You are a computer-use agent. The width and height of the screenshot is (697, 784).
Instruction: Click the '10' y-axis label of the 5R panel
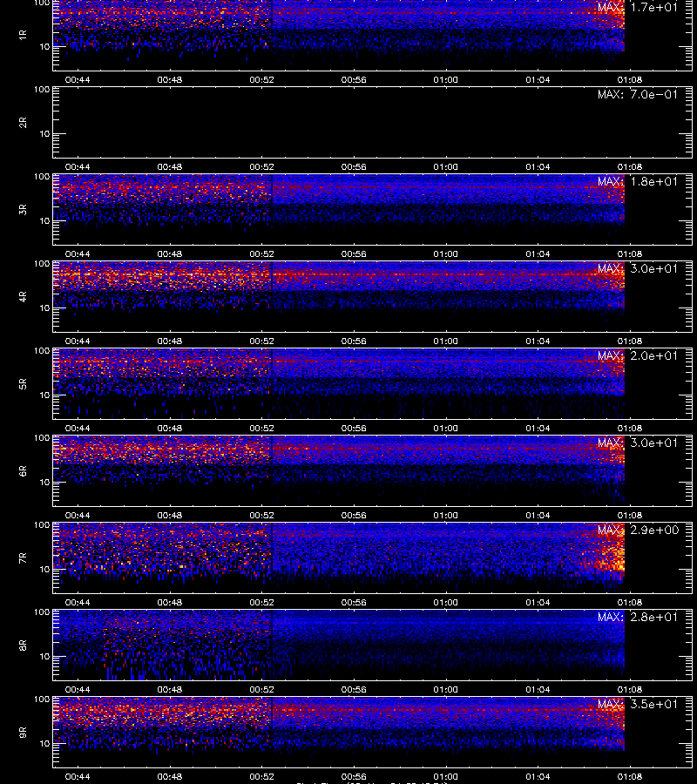click(44, 395)
